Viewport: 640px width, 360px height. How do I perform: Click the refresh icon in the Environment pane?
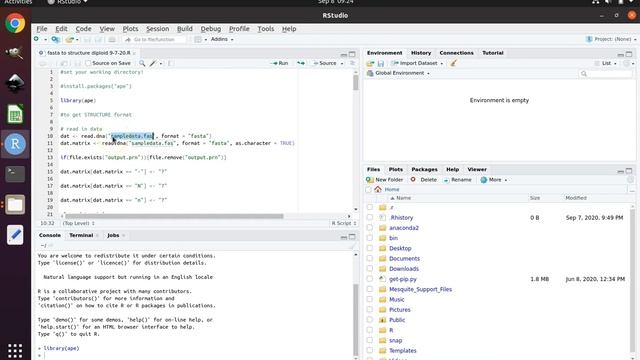(627, 63)
